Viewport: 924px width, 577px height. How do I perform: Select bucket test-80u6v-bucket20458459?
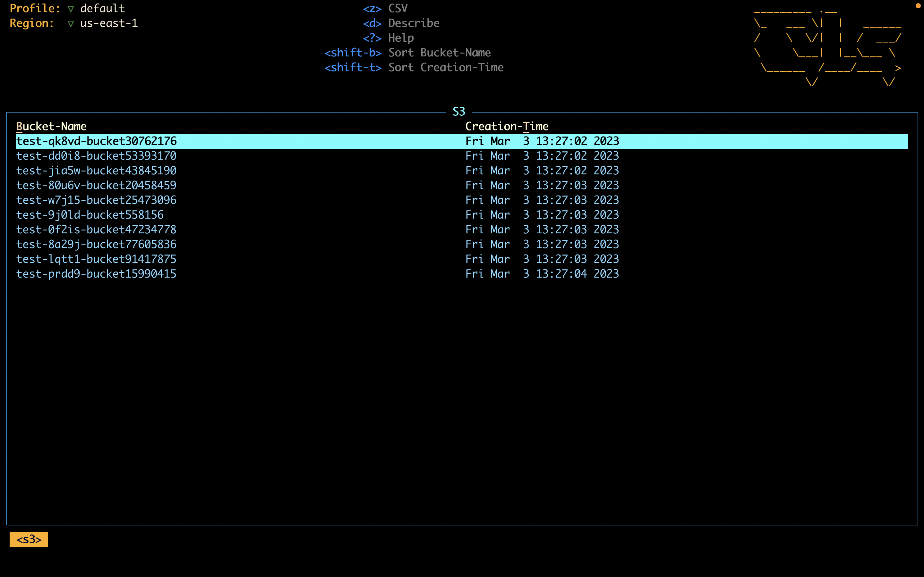point(96,186)
